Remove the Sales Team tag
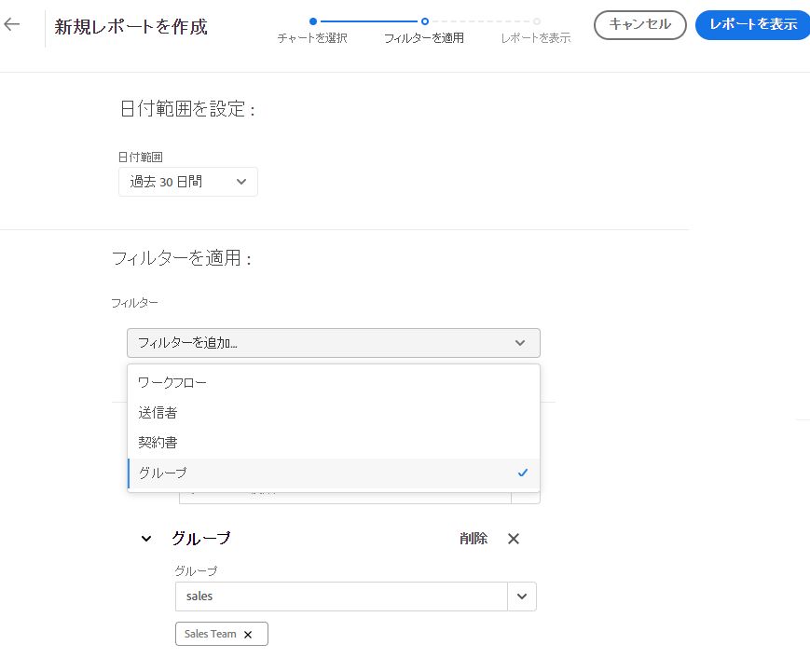The image size is (810, 672). point(248,635)
